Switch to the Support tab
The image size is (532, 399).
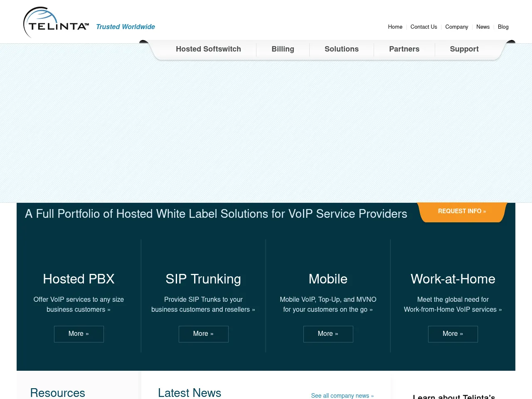[464, 49]
